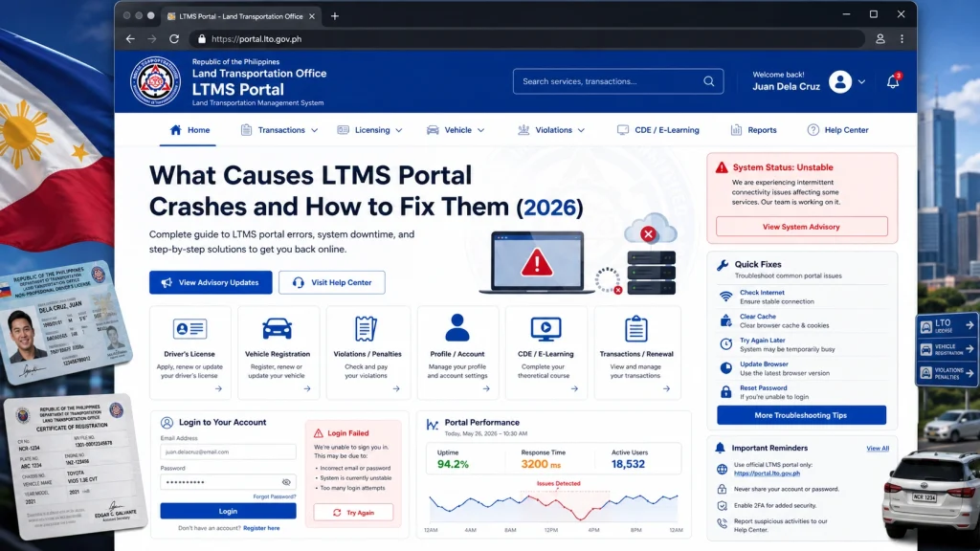Expand the user account chevron
Viewport: 980px width, 551px height.
tap(862, 82)
